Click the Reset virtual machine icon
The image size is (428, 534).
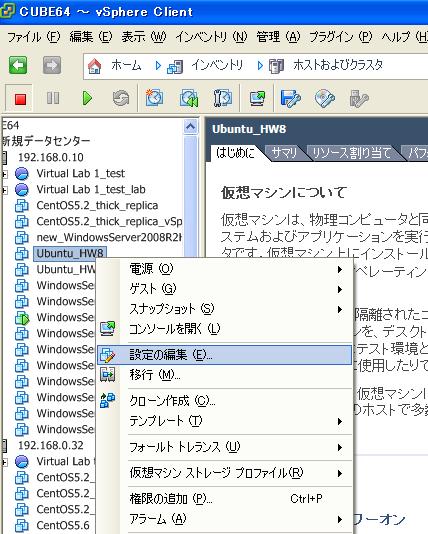[x=121, y=98]
